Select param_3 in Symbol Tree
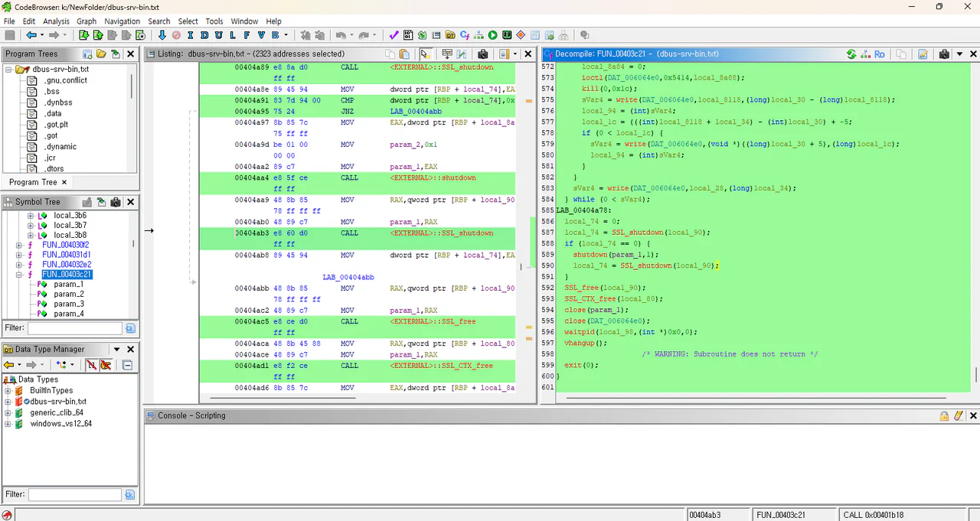Screen dimensions: 980x521 click(69, 304)
